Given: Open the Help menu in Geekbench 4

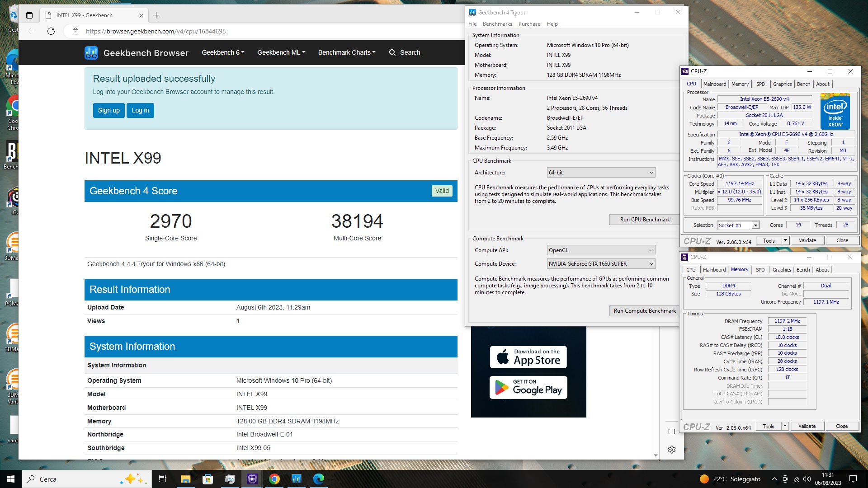Looking at the screenshot, I should [x=552, y=24].
